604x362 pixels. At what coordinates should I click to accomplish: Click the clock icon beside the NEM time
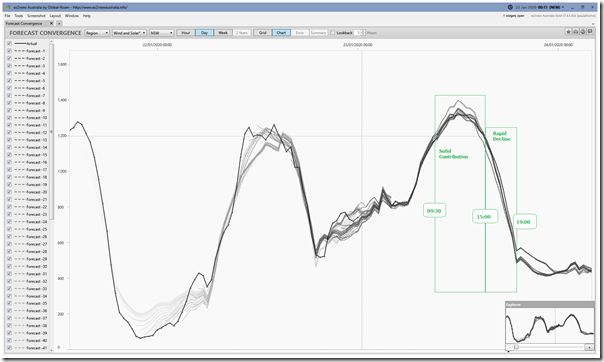[510, 7]
